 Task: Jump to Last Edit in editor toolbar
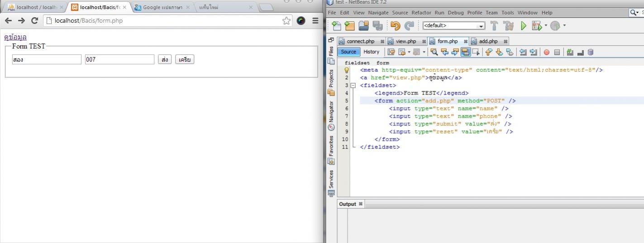[391, 52]
